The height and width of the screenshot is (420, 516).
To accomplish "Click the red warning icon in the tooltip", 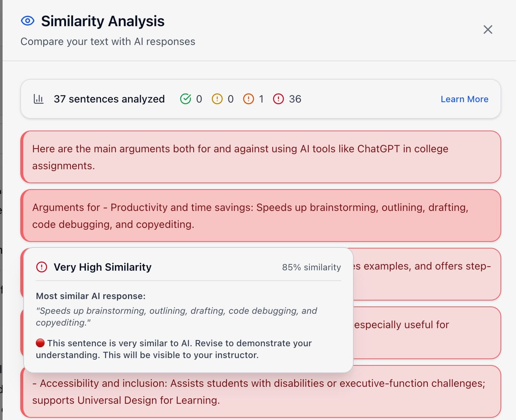I will coord(42,267).
